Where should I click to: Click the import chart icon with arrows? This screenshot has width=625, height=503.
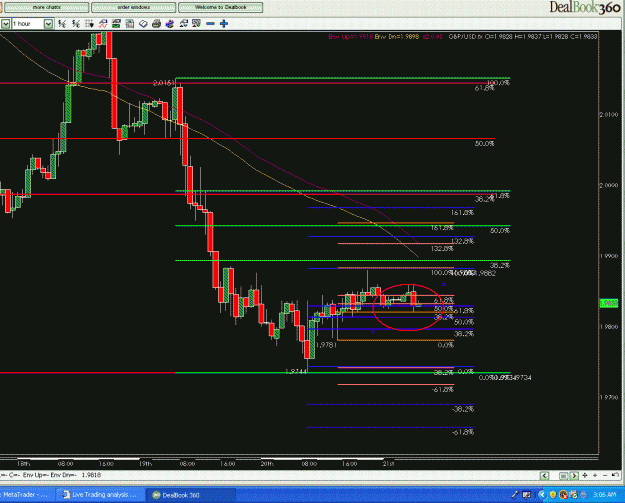tap(183, 24)
